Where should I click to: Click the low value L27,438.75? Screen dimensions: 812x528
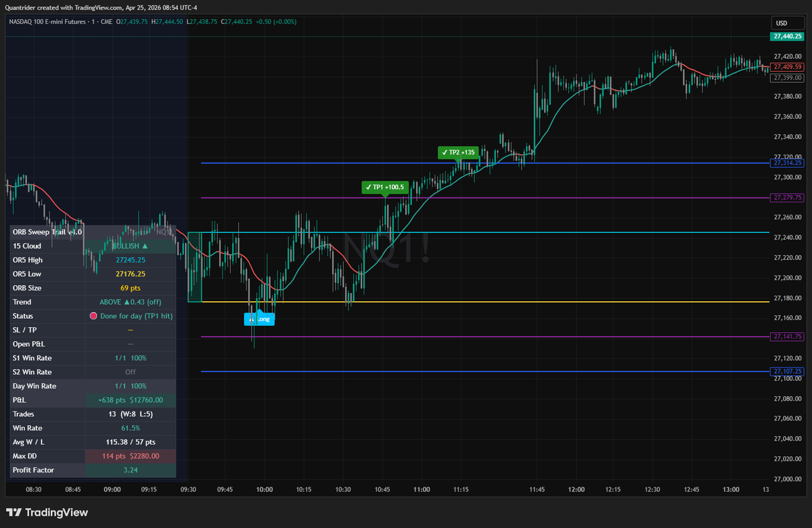tap(204, 22)
